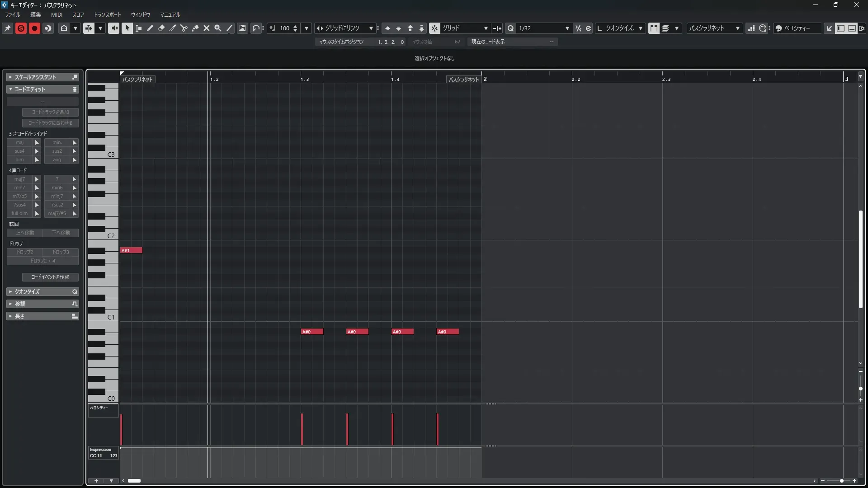Open the トランスポート menu
Viewport: 868px width, 488px height.
tap(108, 14)
